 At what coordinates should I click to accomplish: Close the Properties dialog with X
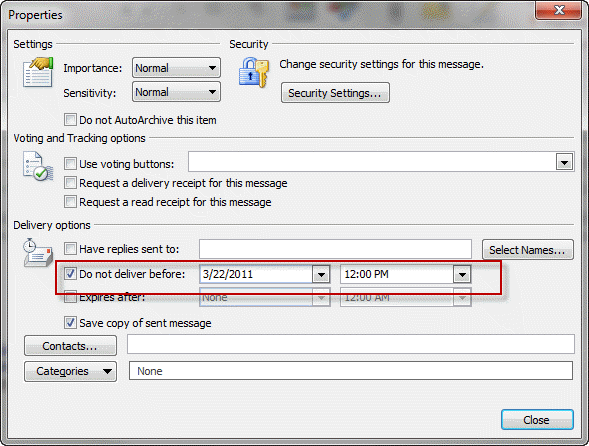pyautogui.click(x=559, y=10)
